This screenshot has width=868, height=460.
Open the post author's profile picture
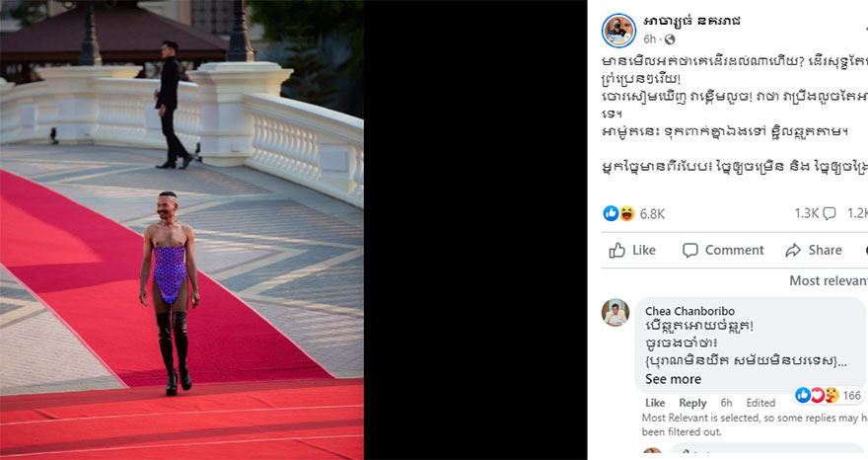(x=618, y=31)
